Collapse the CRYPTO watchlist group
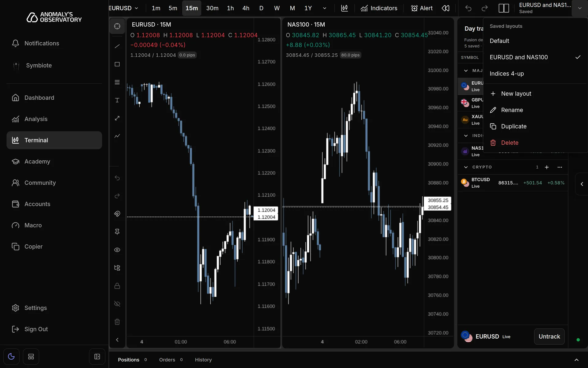 466,167
